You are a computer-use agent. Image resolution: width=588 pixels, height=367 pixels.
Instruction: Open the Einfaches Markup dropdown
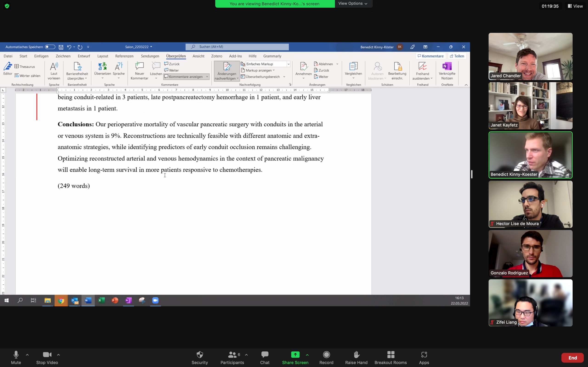click(x=288, y=64)
